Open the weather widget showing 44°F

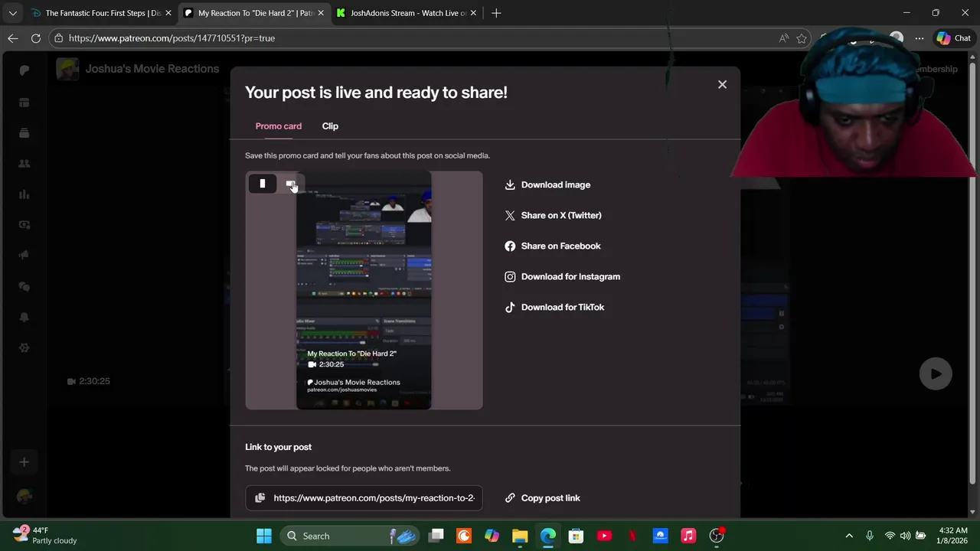point(46,535)
